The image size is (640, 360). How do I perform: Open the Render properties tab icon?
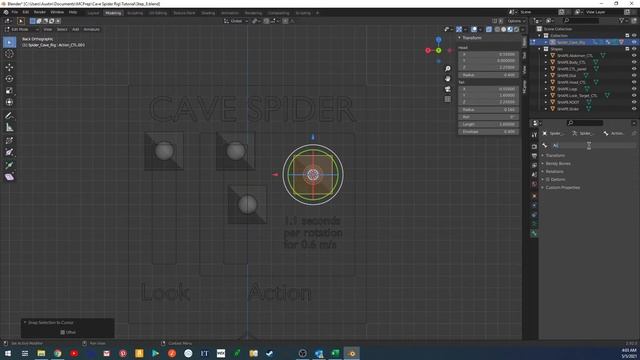click(534, 146)
